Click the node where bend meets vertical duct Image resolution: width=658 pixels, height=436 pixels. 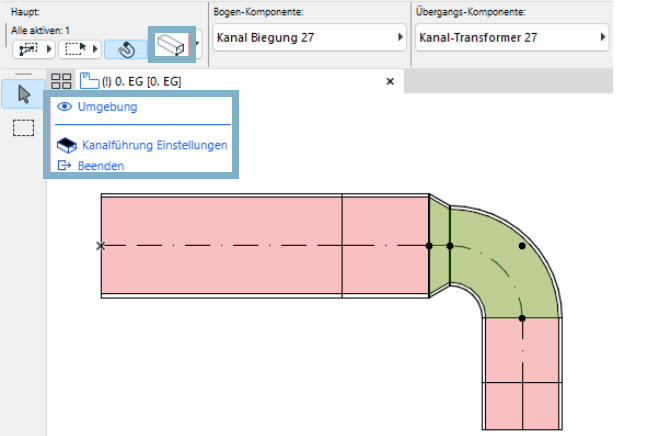[522, 319]
